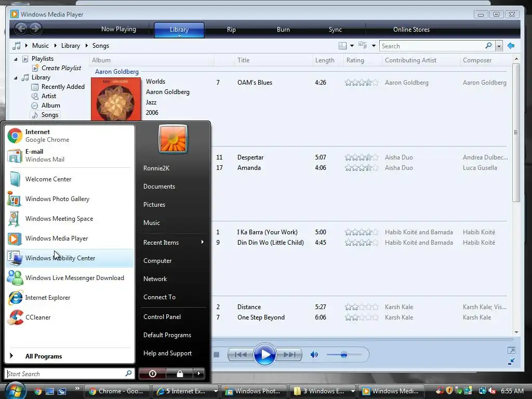Viewport: 532px width, 399px height.
Task: Open shutdown options arrow in Start menu
Action: (x=199, y=374)
